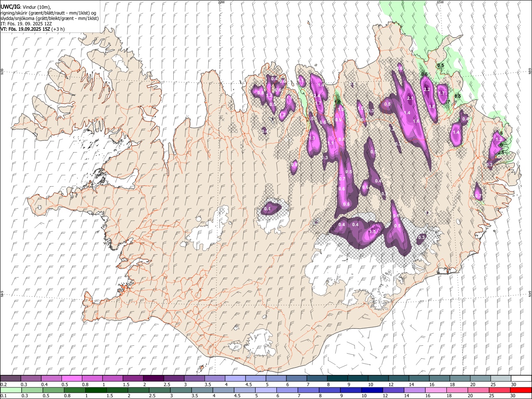Screen dimensions: 532x399
Task: Click the pale grey 25 swatch in the upper snow scale
Action: [500, 378]
